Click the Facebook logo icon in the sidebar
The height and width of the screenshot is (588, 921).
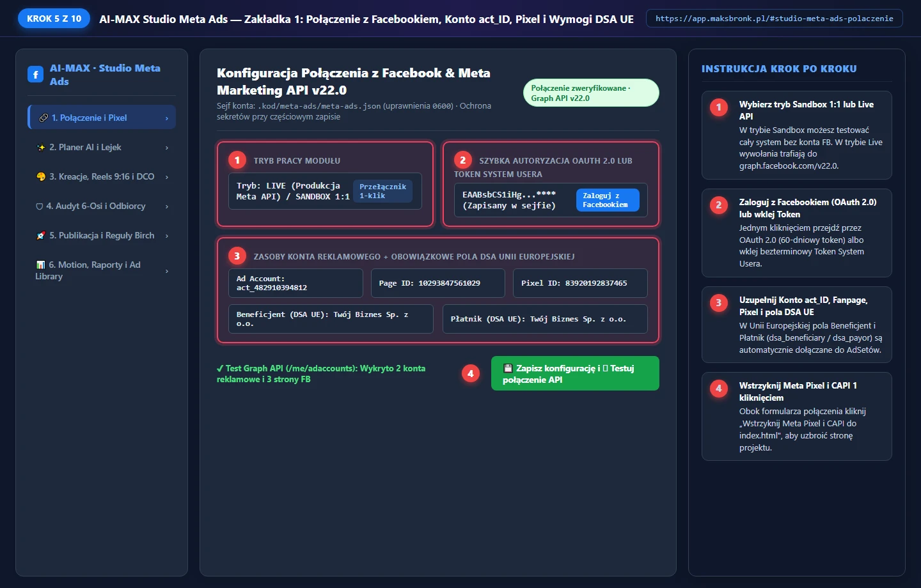pyautogui.click(x=36, y=75)
